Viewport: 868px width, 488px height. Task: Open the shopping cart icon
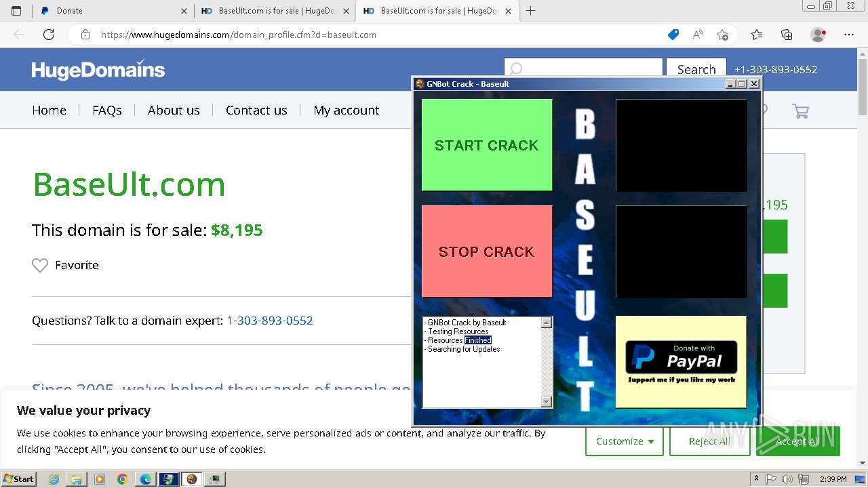(x=801, y=110)
